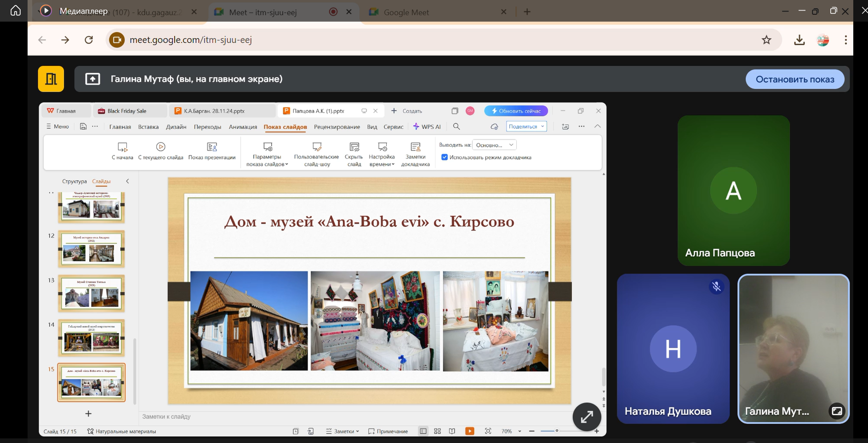Collapse the slides panel chevron
The width and height of the screenshot is (868, 443).
click(127, 181)
